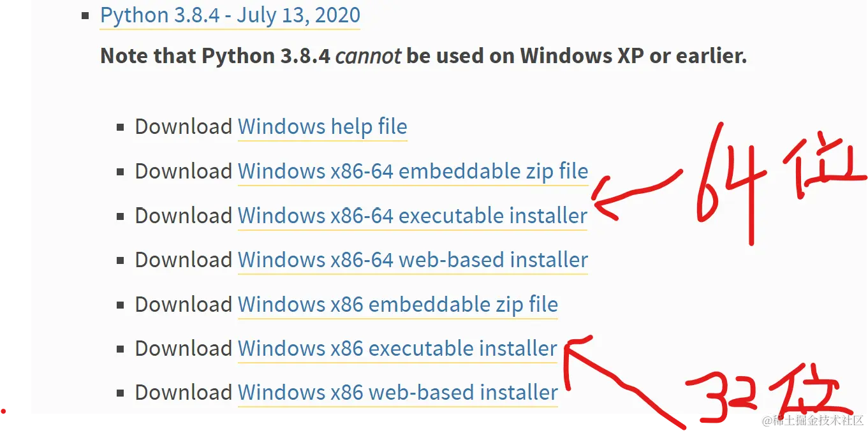Click bullet before x86 embeddable zip entry
The image size is (868, 431).
click(x=121, y=305)
